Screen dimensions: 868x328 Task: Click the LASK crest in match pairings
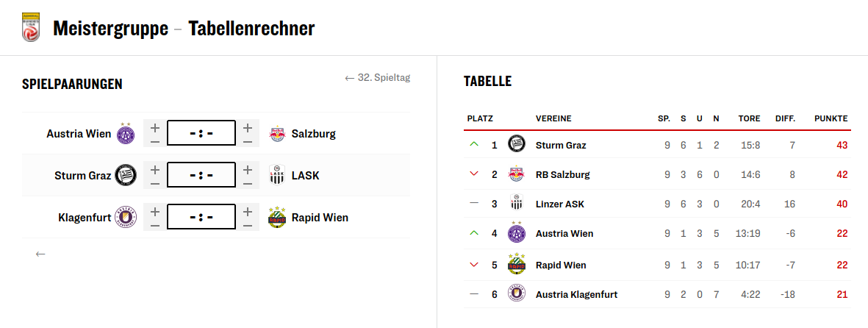pos(277,175)
